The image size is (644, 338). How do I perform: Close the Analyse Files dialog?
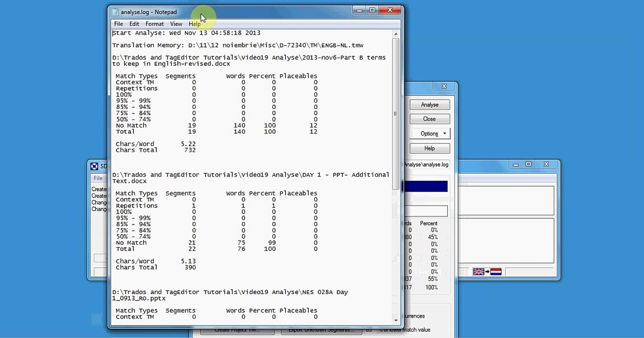coord(444,86)
